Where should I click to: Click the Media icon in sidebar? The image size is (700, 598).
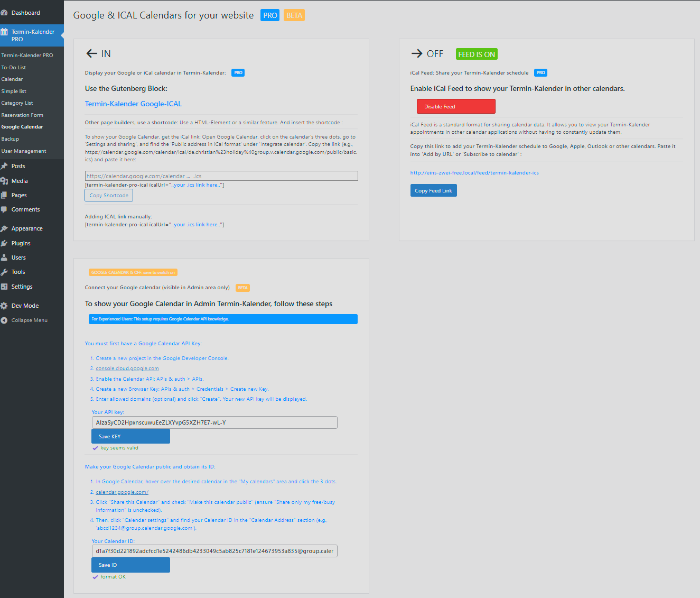coord(4,181)
